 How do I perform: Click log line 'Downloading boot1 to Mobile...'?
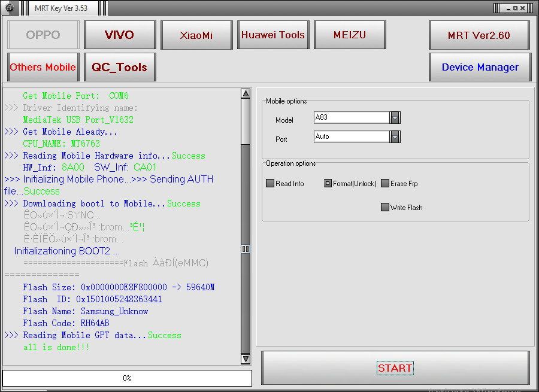94,203
